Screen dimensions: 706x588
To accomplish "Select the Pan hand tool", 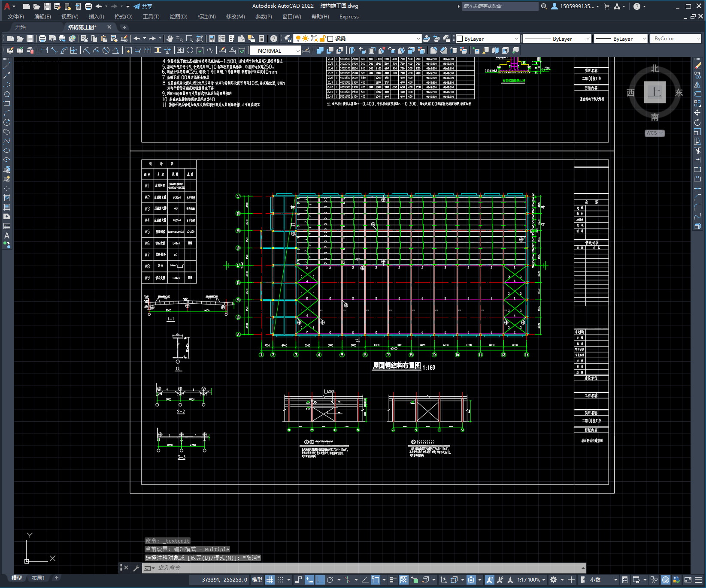I will [170, 39].
